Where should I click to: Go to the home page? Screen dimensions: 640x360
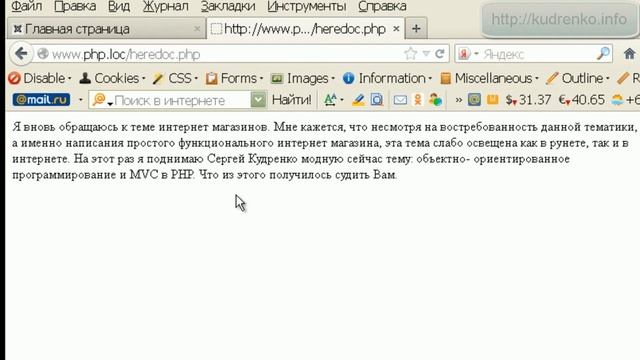point(629,53)
